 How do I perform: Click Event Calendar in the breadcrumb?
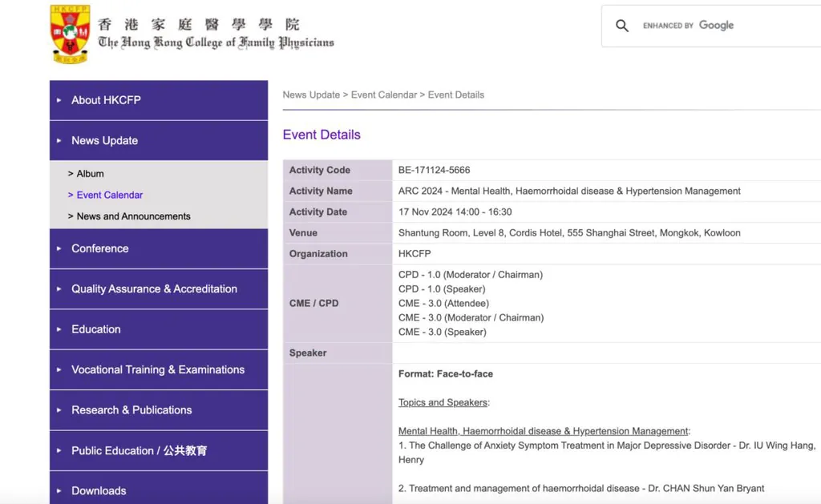tap(384, 95)
